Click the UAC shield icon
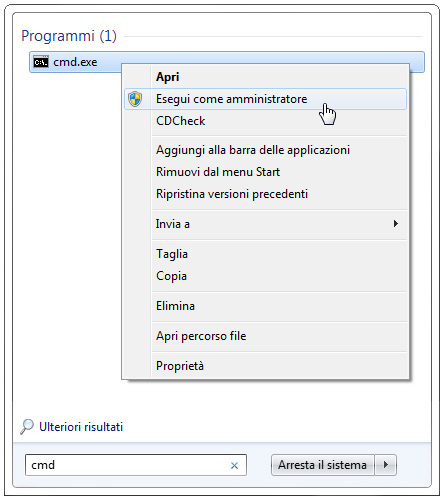This screenshot has width=444, height=500. click(x=135, y=99)
